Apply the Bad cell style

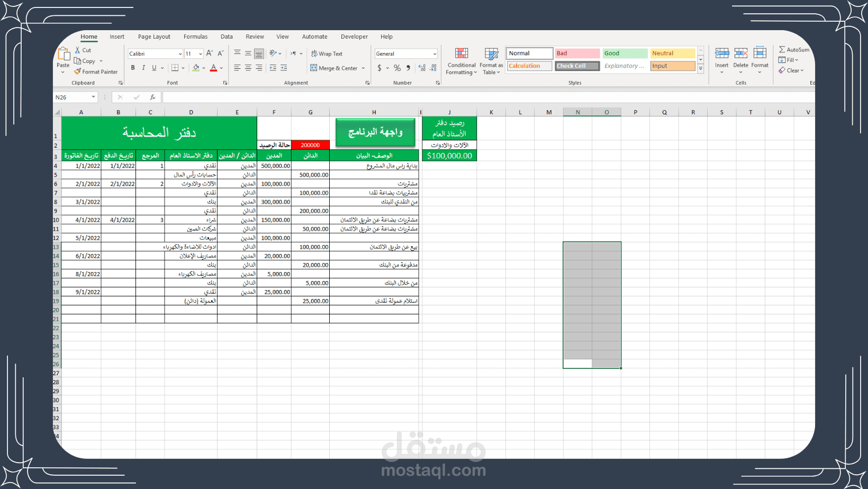577,53
